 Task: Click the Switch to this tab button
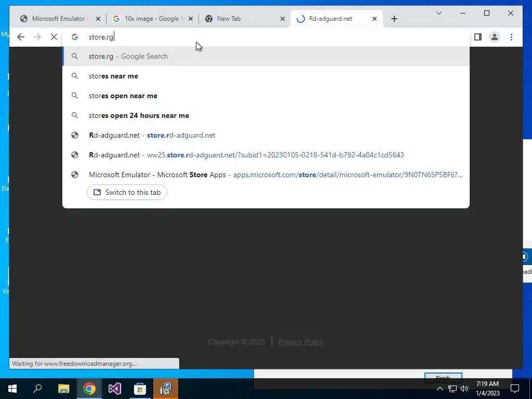tap(127, 192)
